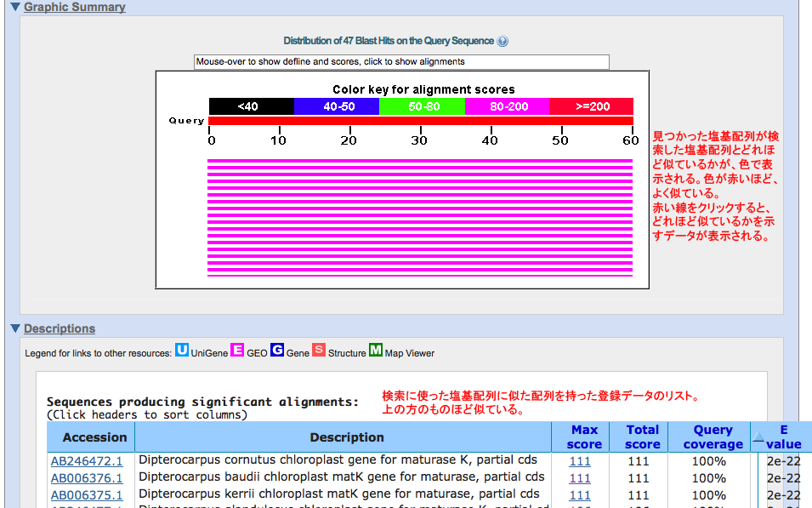Screen dimensions: 812x508
Task: Sort table by Max score column
Action: [x=584, y=437]
